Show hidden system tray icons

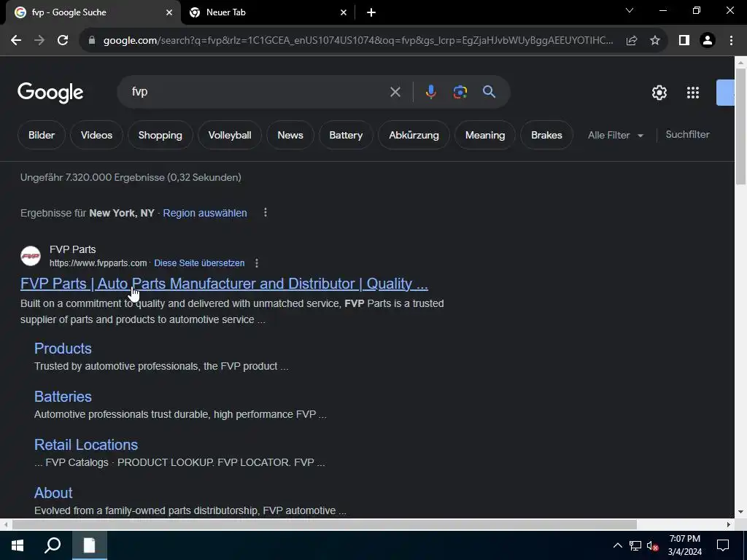pyautogui.click(x=617, y=545)
